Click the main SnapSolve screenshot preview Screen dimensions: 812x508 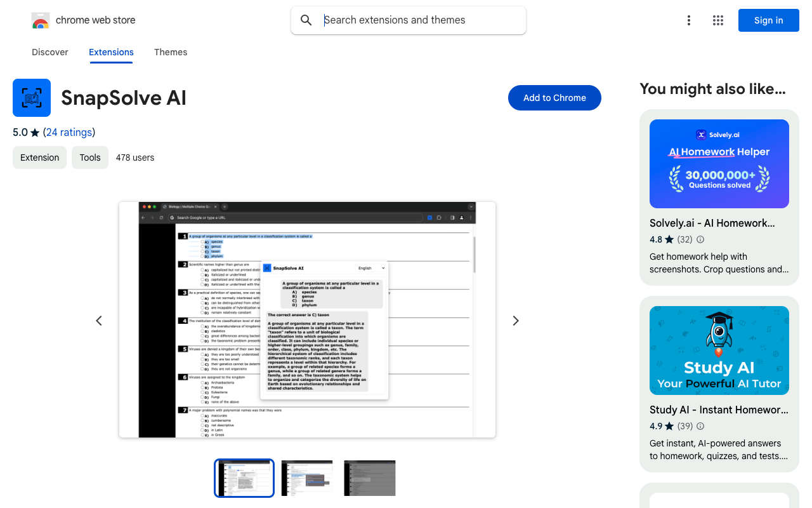(307, 319)
